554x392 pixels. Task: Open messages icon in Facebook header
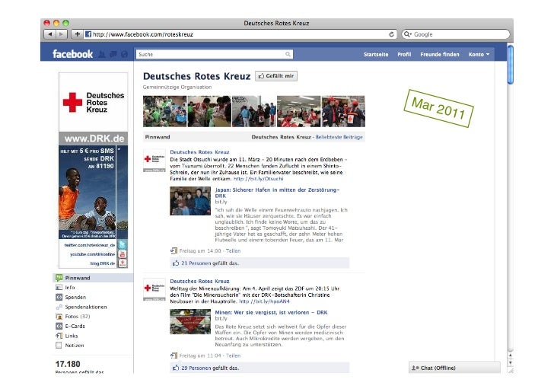tap(113, 54)
